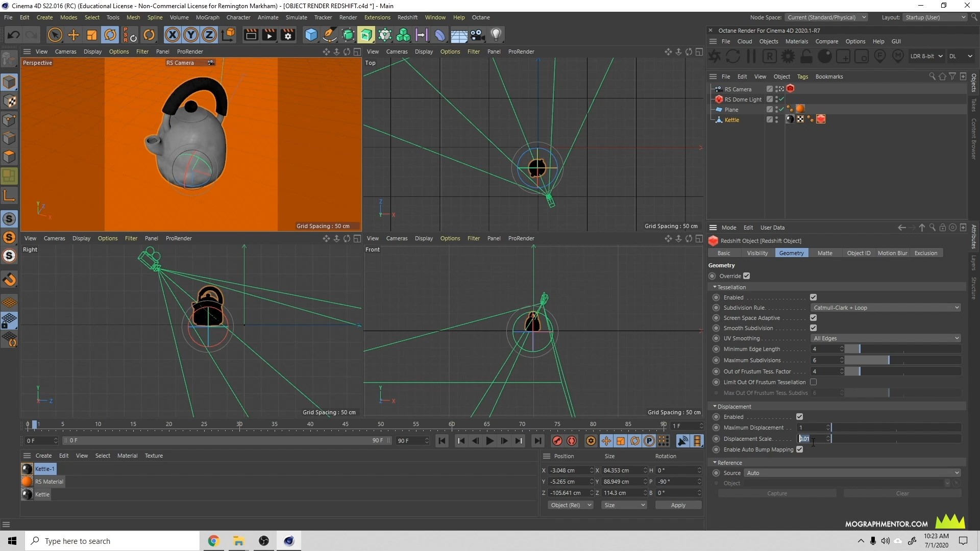Add a Light bulb object
Screen dimensions: 980x551
(496, 35)
